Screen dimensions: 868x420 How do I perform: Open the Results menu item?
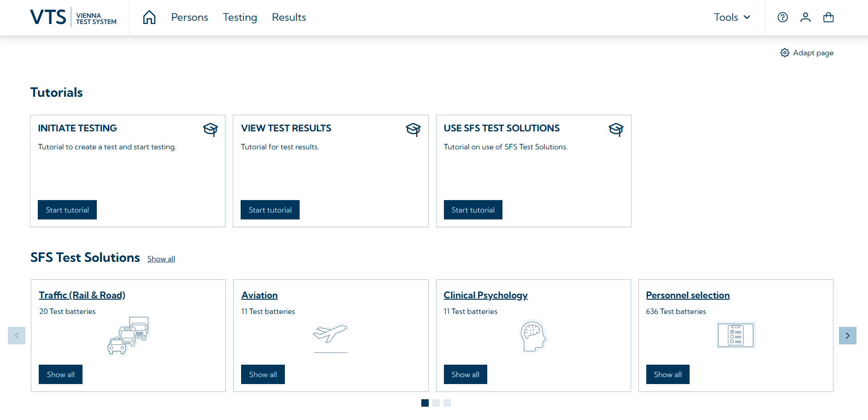point(289,18)
